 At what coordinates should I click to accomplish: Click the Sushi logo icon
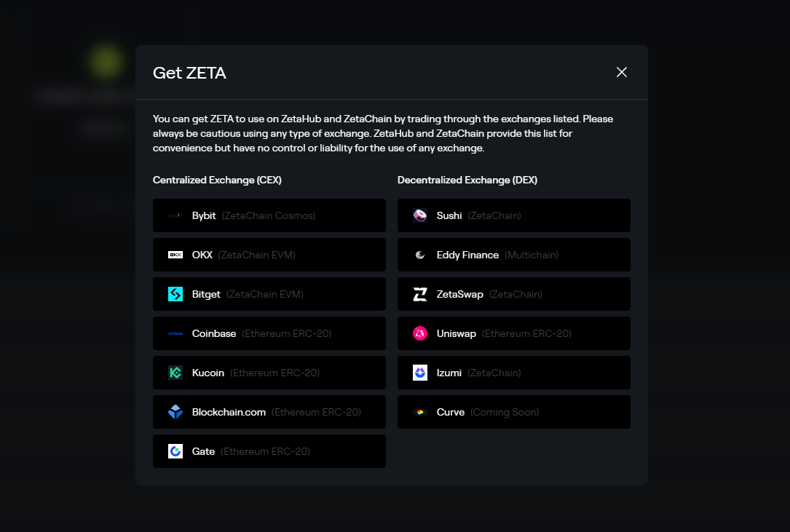pyautogui.click(x=420, y=215)
